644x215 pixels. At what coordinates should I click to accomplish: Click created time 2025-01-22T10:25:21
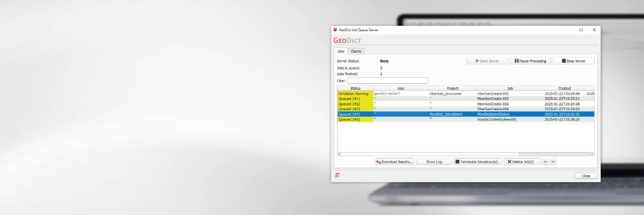click(x=564, y=99)
